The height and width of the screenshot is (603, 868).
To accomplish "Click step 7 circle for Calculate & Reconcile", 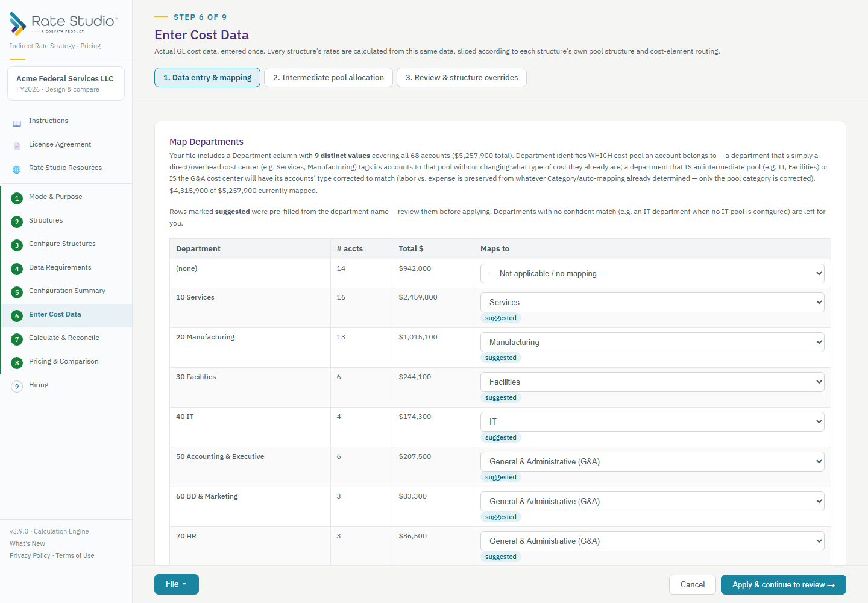I will pos(17,339).
